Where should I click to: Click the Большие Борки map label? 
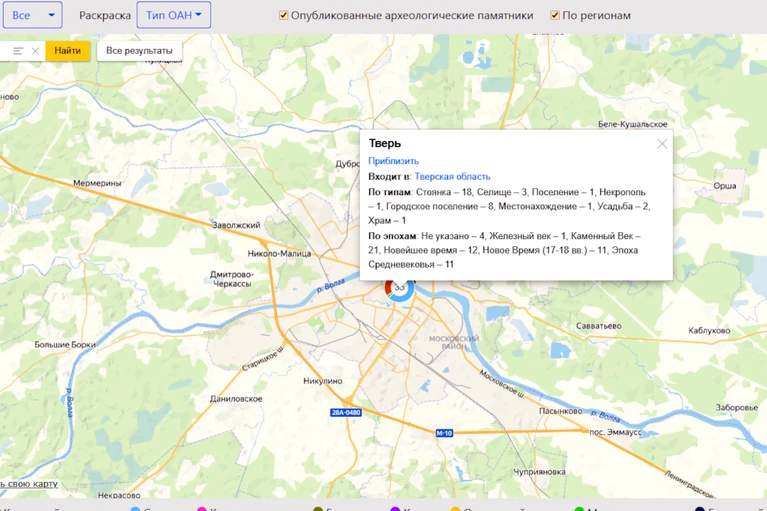65,344
